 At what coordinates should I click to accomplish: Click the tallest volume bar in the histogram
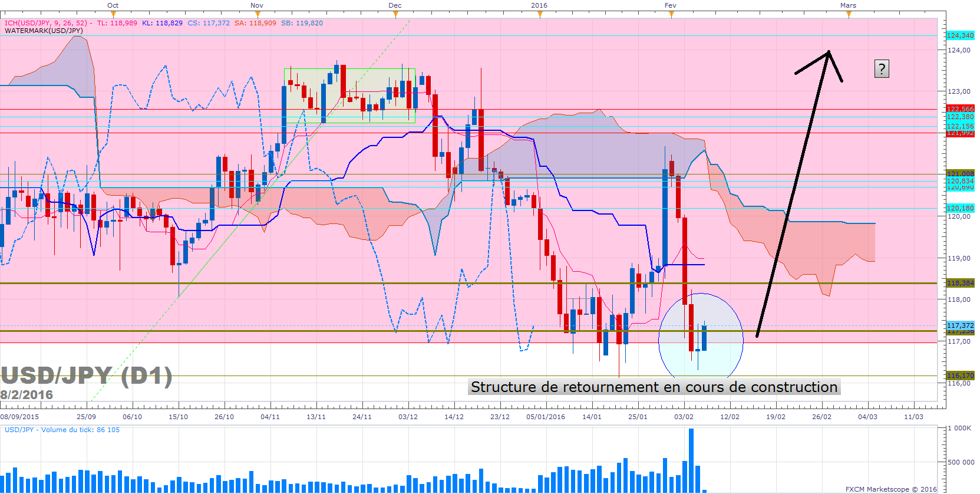click(x=691, y=460)
